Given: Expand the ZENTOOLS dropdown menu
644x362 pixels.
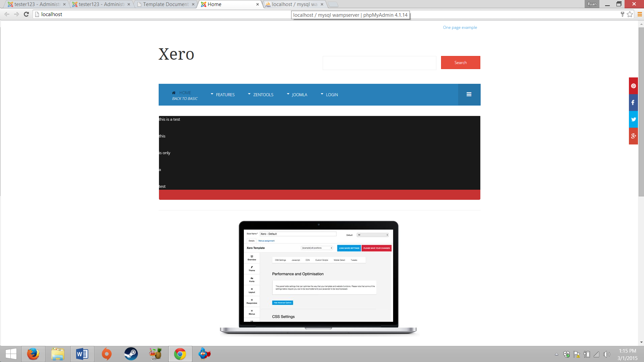Looking at the screenshot, I should coord(261,95).
